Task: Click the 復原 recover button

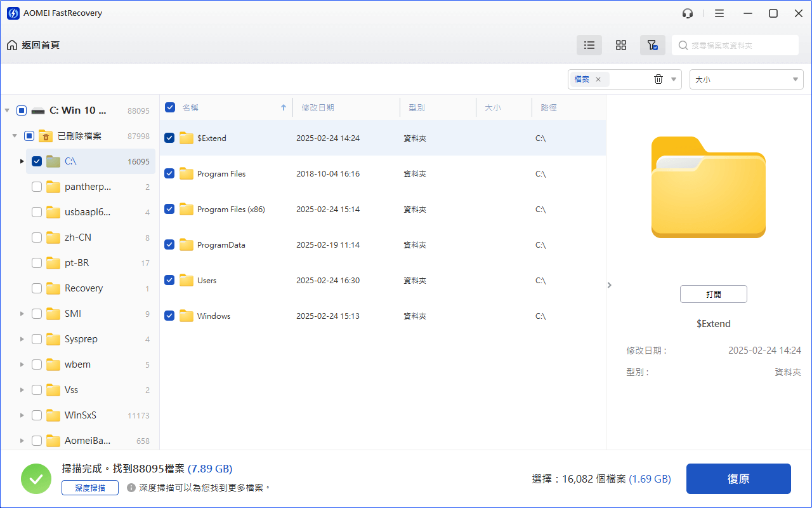Action: tap(738, 479)
